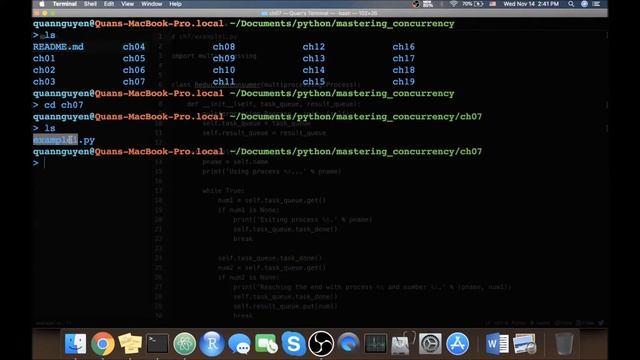Launch the R app from Dock

(x=212, y=343)
